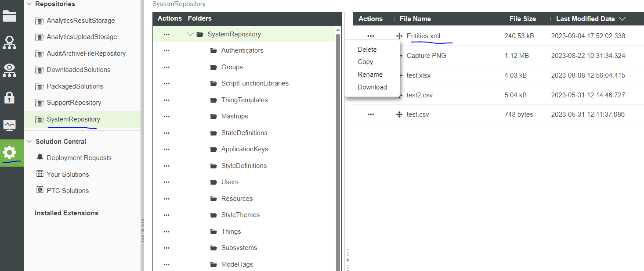
Task: Choose Rename from the context menu
Action: (370, 74)
